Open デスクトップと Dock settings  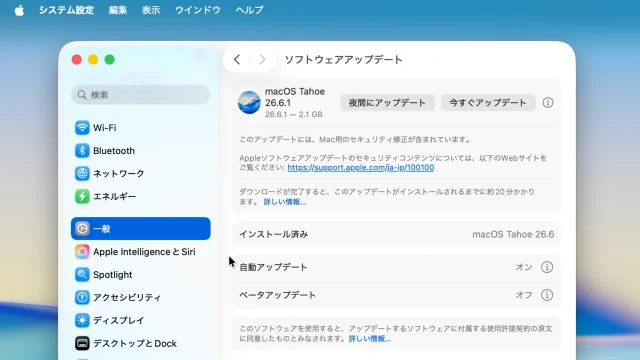tap(140, 343)
